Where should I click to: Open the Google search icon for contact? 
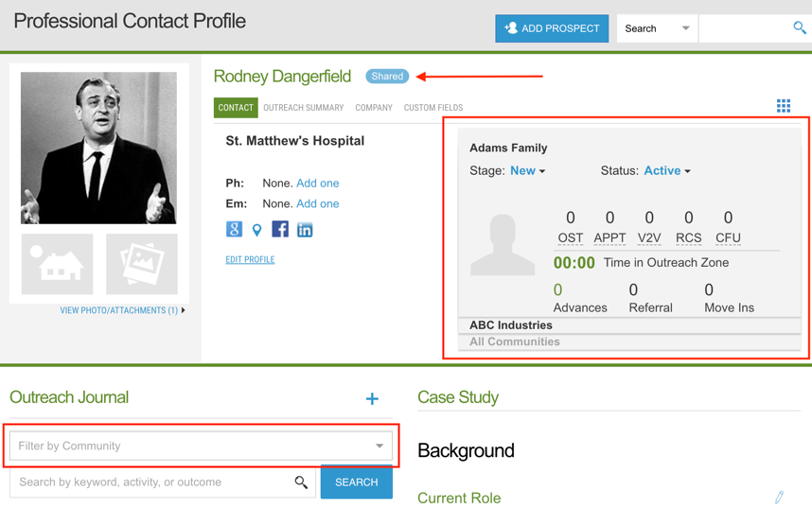click(234, 229)
